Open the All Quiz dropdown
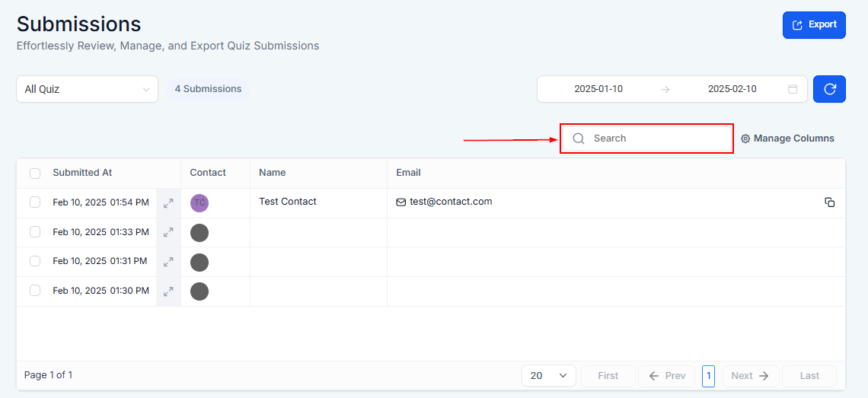 point(87,89)
